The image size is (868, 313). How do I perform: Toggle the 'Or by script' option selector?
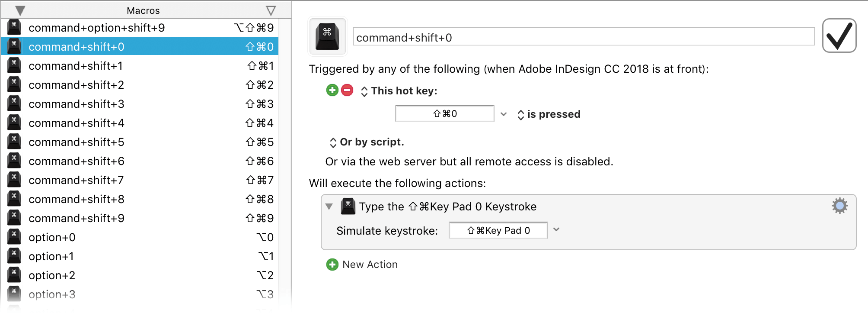pyautogui.click(x=367, y=142)
